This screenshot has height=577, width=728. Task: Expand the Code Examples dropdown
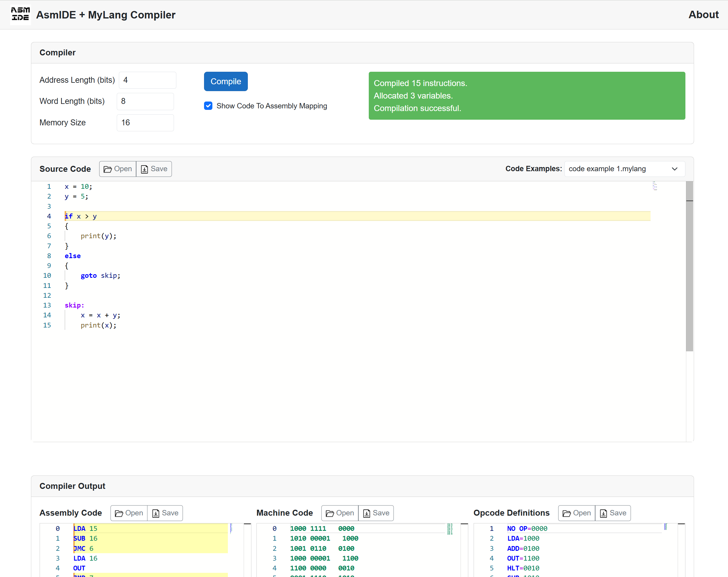pyautogui.click(x=625, y=169)
